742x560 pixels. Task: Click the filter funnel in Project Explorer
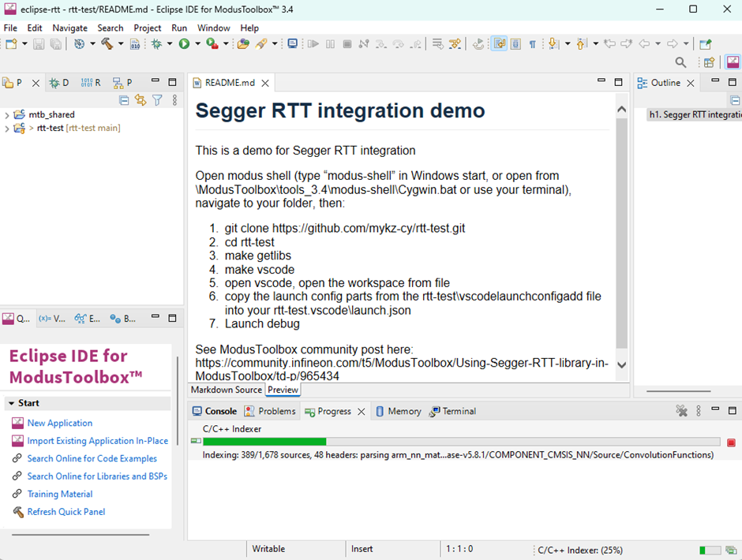(x=157, y=99)
